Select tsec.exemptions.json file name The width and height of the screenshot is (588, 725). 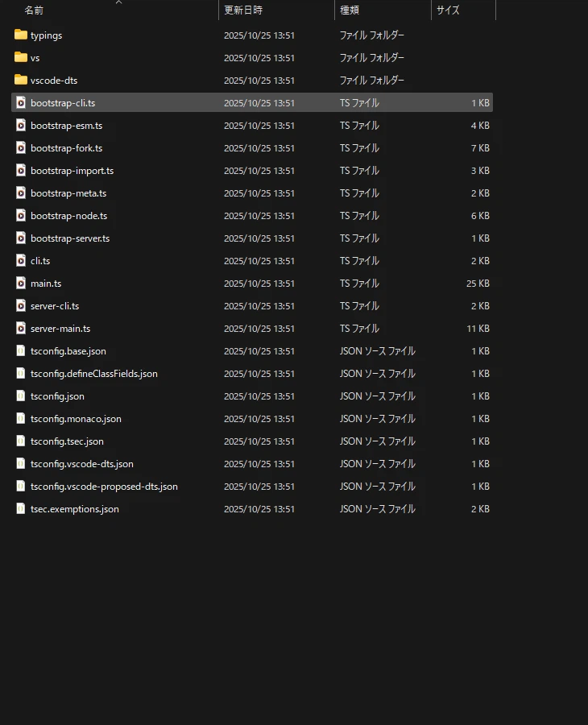point(75,509)
